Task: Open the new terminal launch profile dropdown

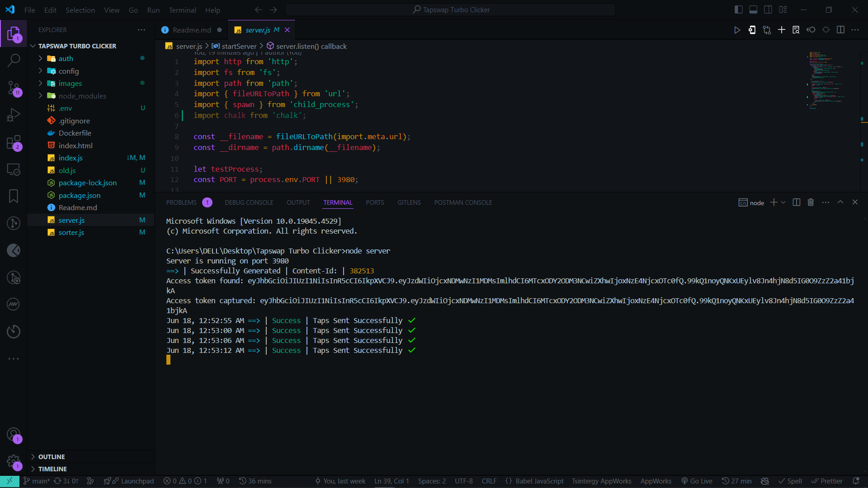Action: [x=783, y=202]
